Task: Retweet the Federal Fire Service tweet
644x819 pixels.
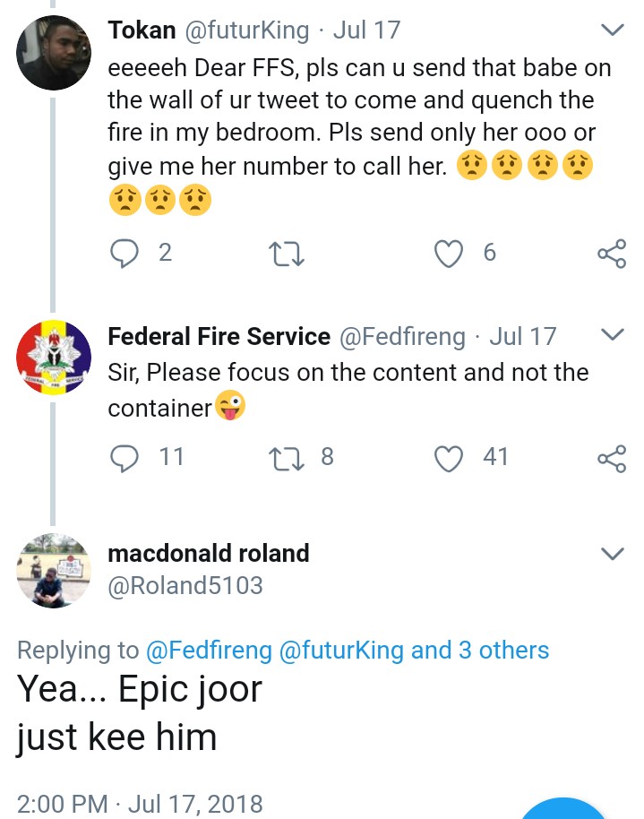Action: click(287, 458)
